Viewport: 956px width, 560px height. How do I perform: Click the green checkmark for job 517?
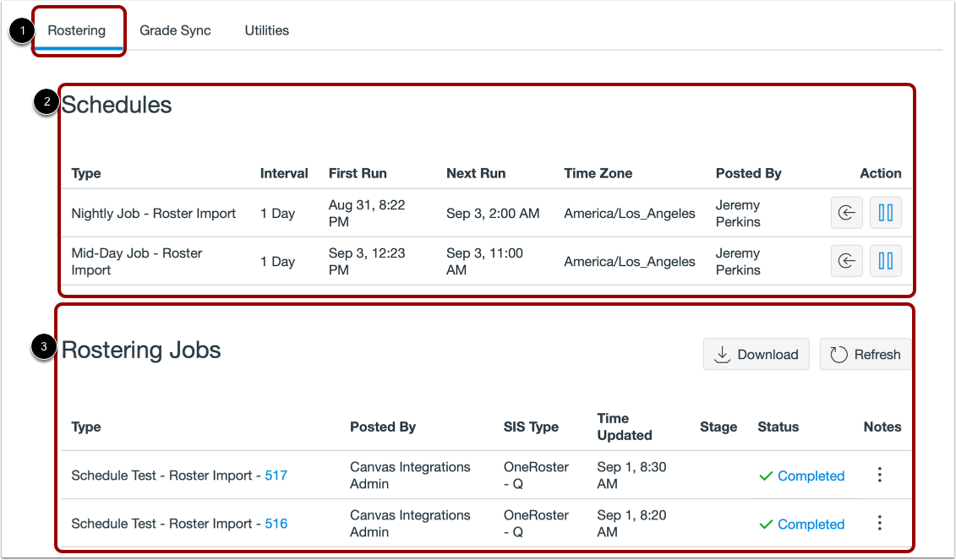coord(766,476)
